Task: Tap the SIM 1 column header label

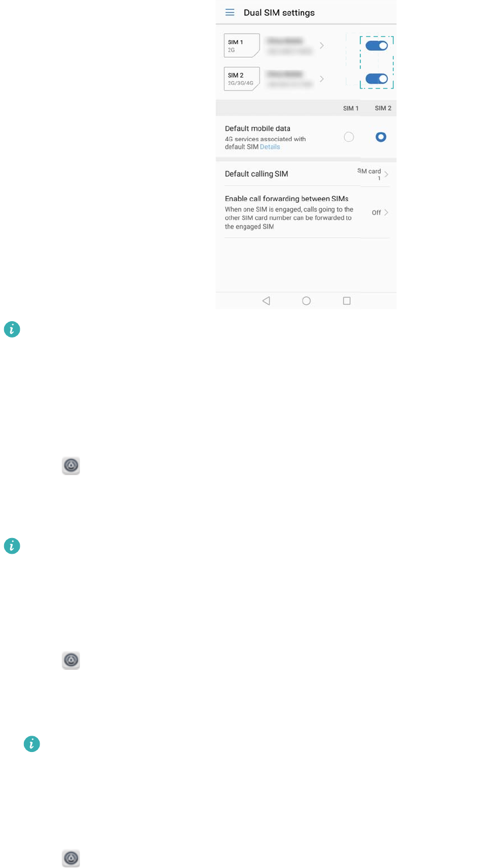Action: (x=351, y=108)
